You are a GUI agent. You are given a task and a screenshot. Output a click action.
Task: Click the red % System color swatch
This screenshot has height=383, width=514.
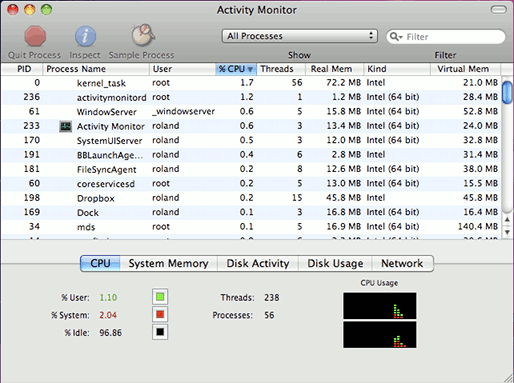click(160, 314)
